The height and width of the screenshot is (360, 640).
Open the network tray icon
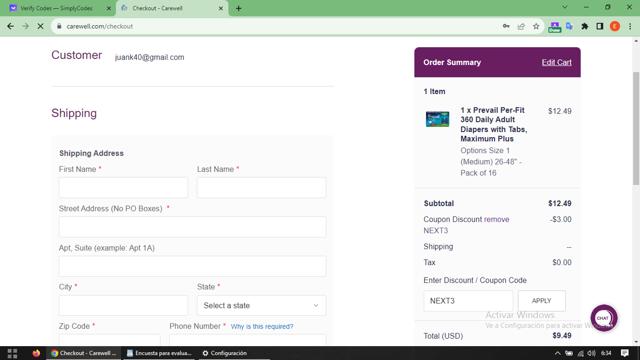click(x=580, y=353)
